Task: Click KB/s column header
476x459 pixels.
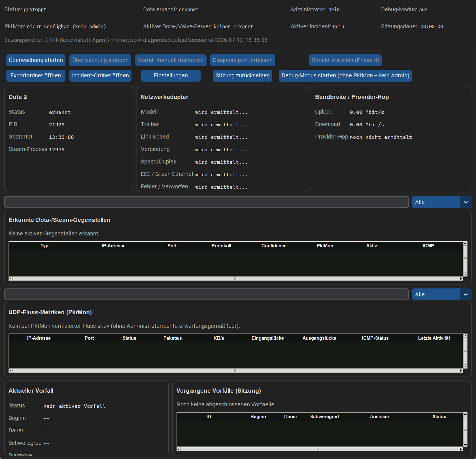Action: (219, 338)
